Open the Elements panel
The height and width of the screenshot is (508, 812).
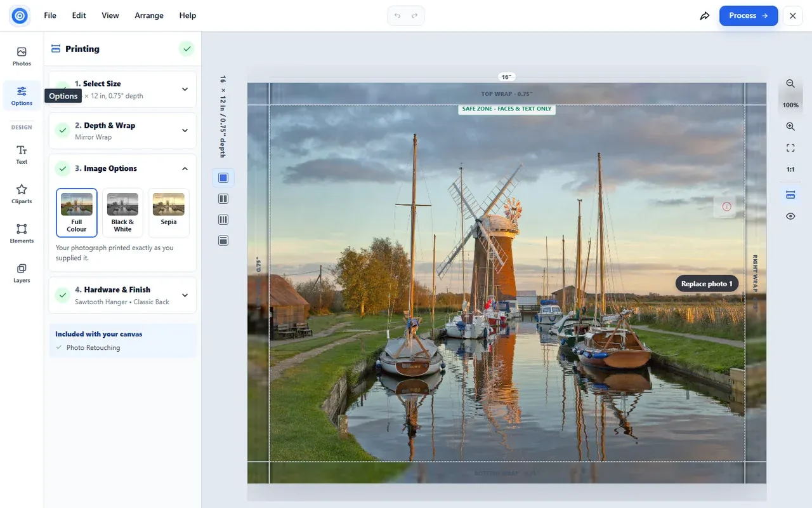tap(22, 233)
